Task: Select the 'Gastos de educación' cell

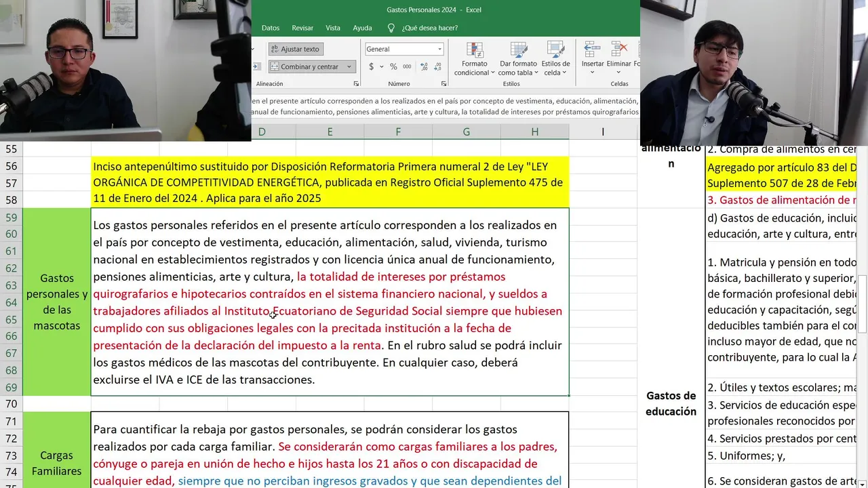Action: point(671,403)
